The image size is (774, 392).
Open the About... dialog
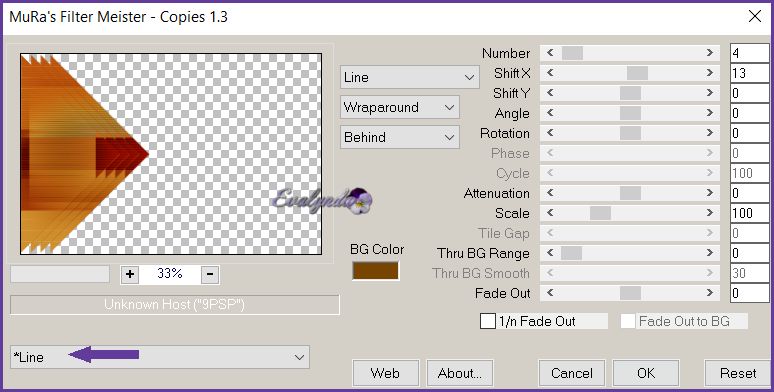pyautogui.click(x=460, y=373)
